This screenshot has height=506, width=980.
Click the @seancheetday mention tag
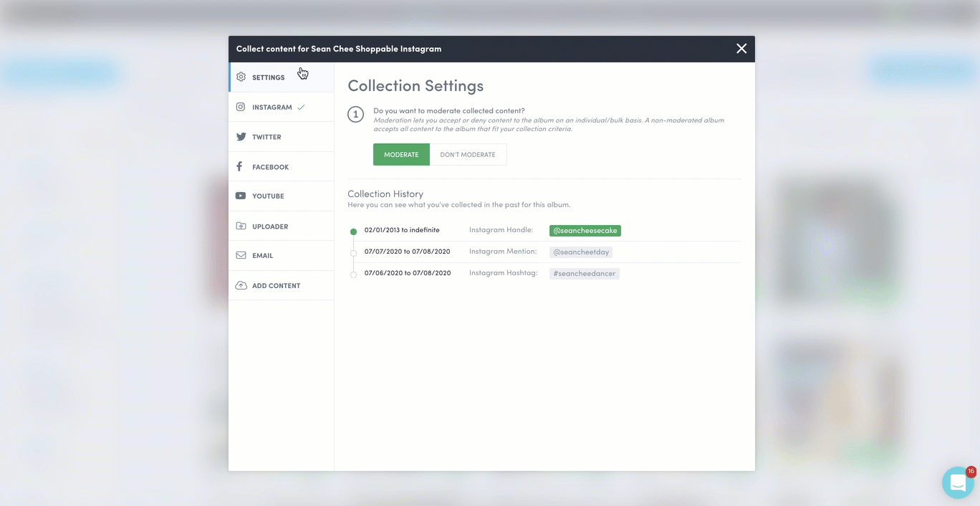click(580, 252)
